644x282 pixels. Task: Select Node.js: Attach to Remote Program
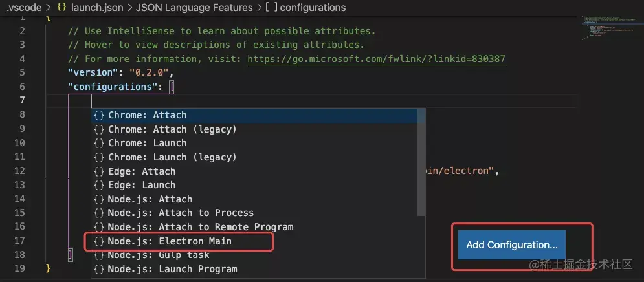201,227
